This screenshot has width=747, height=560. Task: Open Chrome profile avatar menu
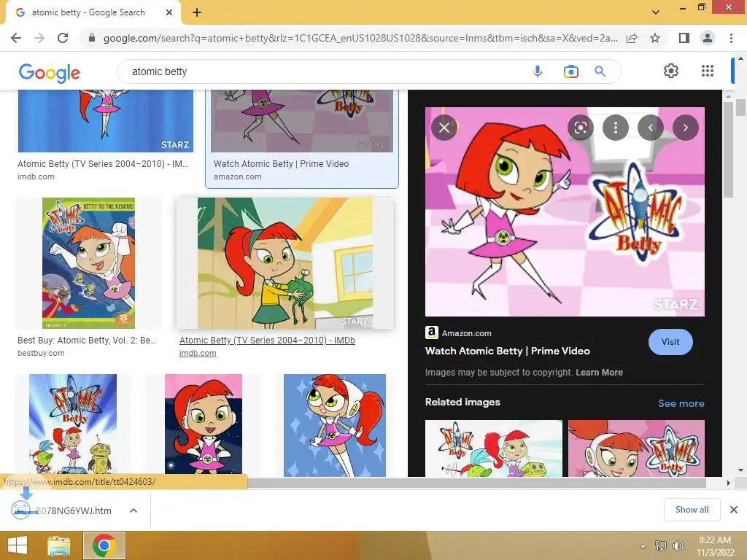pos(708,38)
